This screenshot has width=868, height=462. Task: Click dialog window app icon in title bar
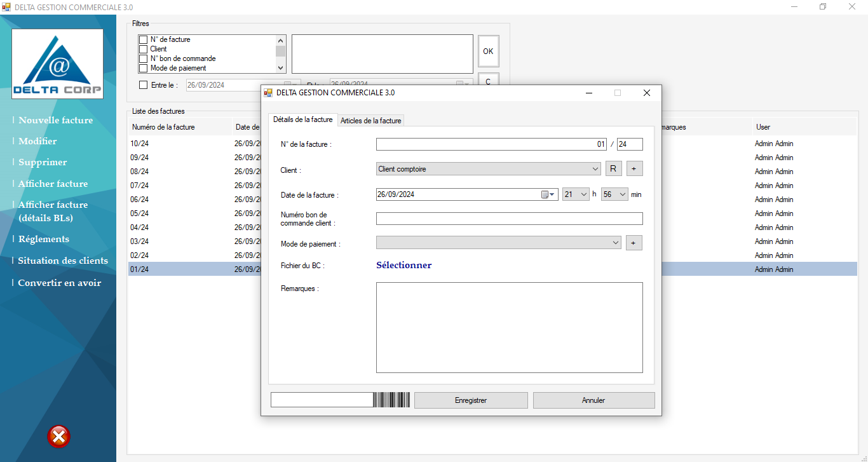(x=268, y=93)
